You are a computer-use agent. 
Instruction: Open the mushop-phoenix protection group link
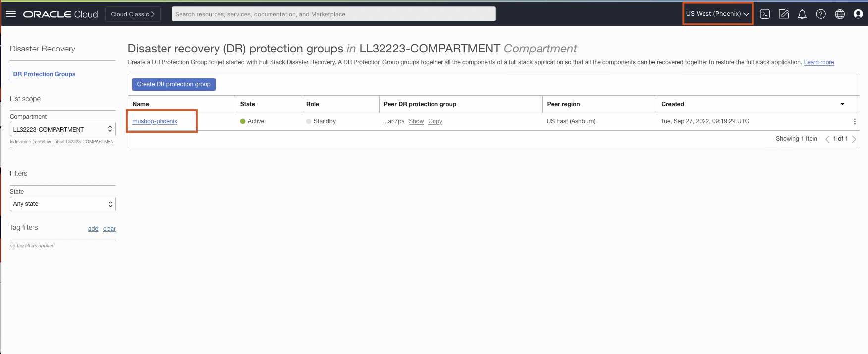pyautogui.click(x=155, y=121)
